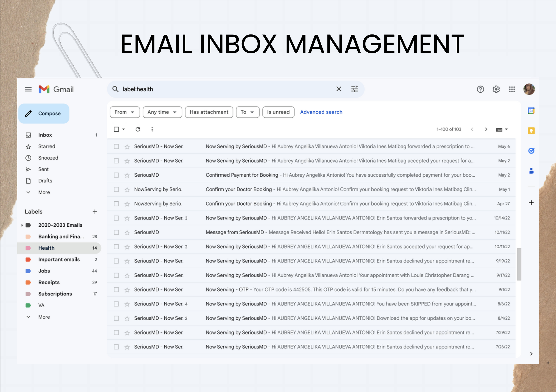Click the refresh icon above email list
Viewport: 556px width, 392px height.
coord(138,129)
